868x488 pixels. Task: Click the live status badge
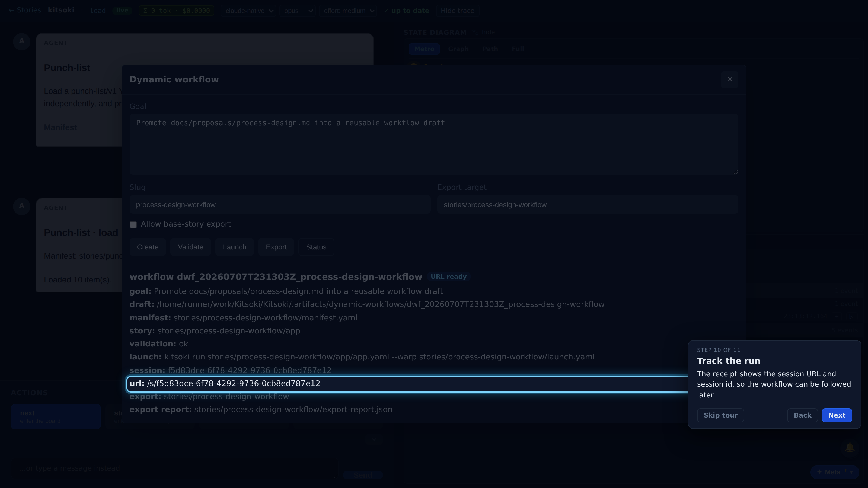(x=122, y=11)
